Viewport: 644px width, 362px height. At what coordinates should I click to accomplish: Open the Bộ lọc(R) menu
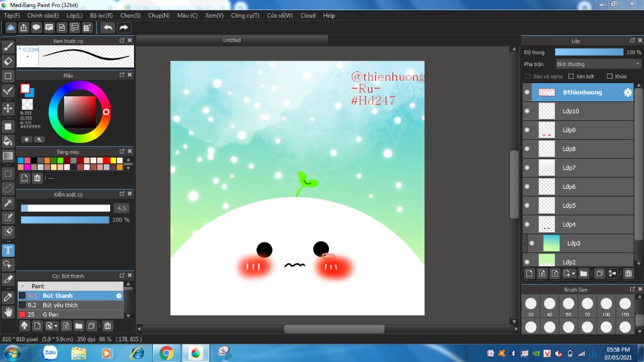coord(101,15)
